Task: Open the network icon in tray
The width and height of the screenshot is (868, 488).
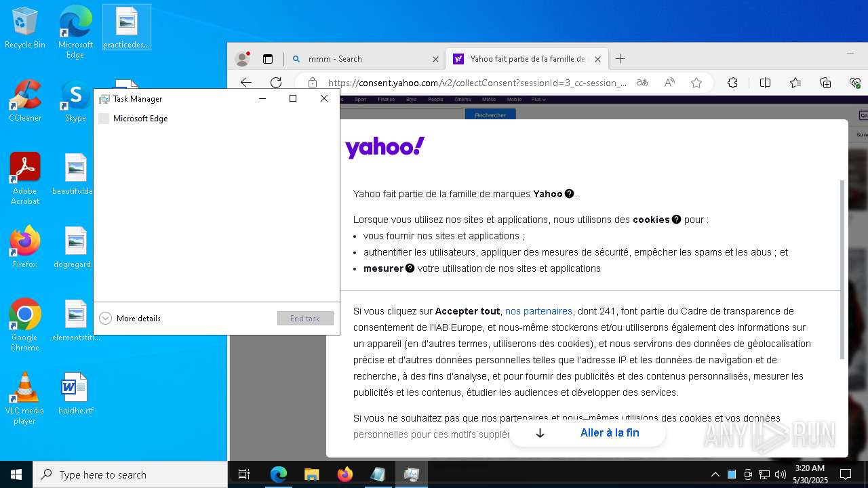Action: tap(764, 474)
